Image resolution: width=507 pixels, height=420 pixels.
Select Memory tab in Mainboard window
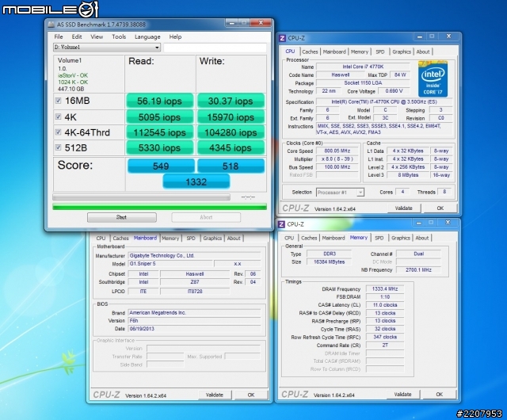[x=170, y=239]
